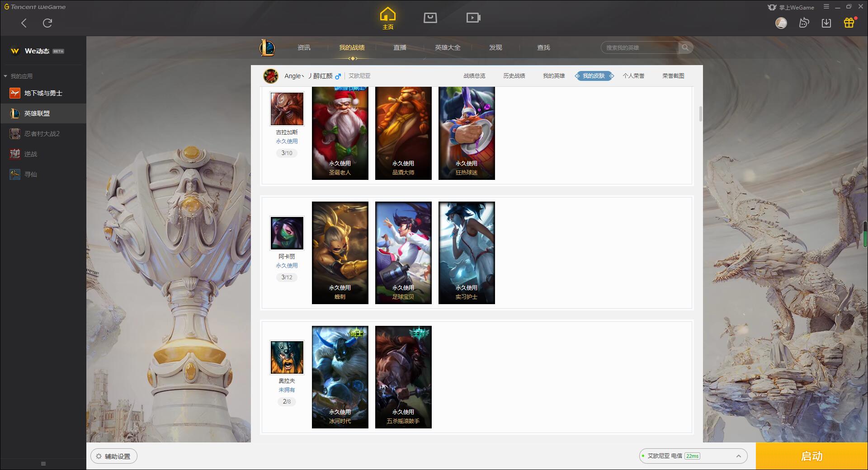This screenshot has width=868, height=470.
Task: Select 忍者村大战2 in the sidebar
Action: coord(43,134)
